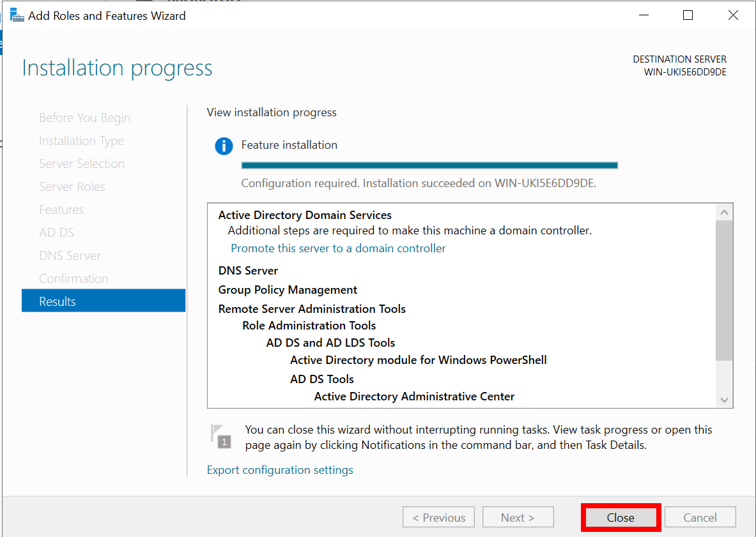The image size is (756, 537).
Task: Select the AD DS step
Action: coord(56,232)
